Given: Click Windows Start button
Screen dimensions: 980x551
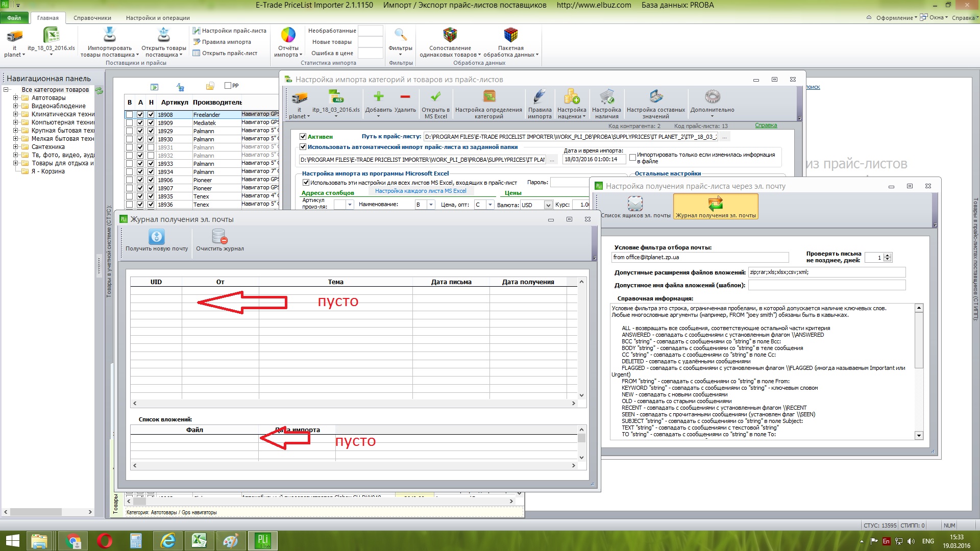Looking at the screenshot, I should 12,541.
